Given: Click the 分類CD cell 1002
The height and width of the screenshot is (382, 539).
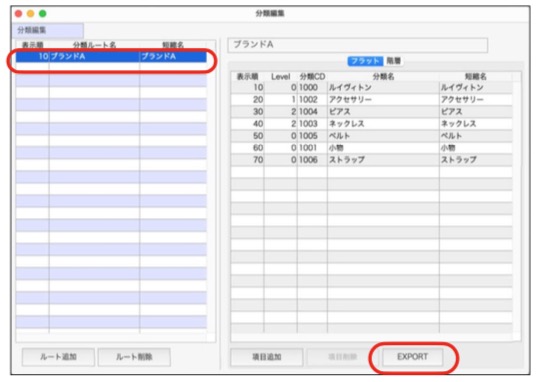Looking at the screenshot, I should [x=312, y=99].
